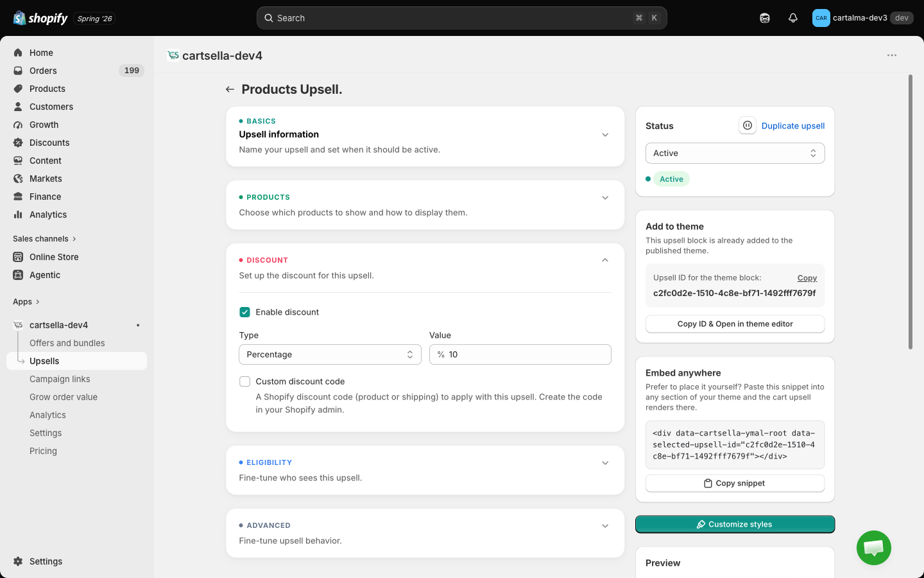Open Campaign links page
Viewport: 924px width, 578px height.
[60, 379]
